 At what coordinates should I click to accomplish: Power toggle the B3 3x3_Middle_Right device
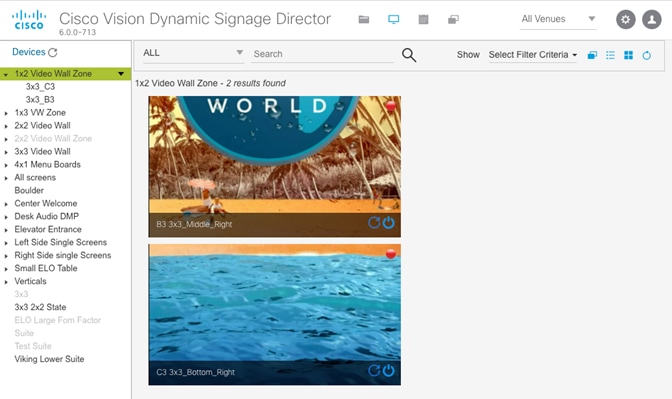click(388, 222)
